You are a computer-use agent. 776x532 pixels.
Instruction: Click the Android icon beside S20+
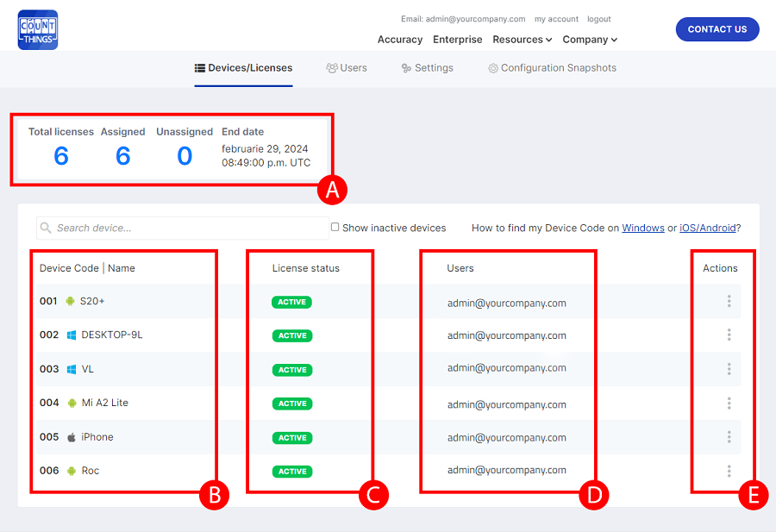[71, 301]
